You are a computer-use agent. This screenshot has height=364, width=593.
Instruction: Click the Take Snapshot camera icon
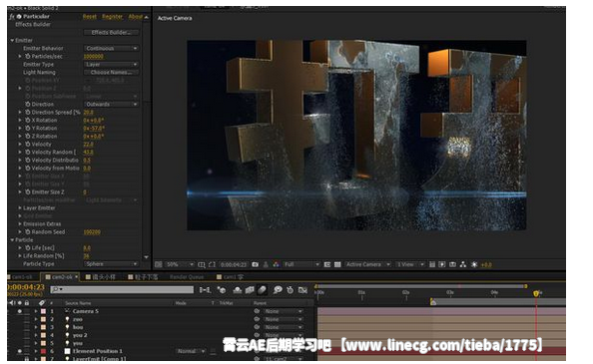click(x=256, y=264)
